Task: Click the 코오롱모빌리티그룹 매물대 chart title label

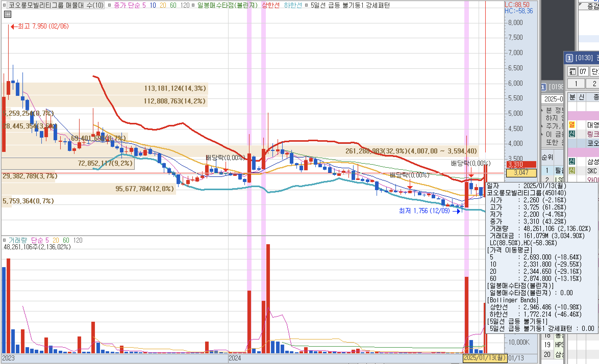Action: (56, 5)
